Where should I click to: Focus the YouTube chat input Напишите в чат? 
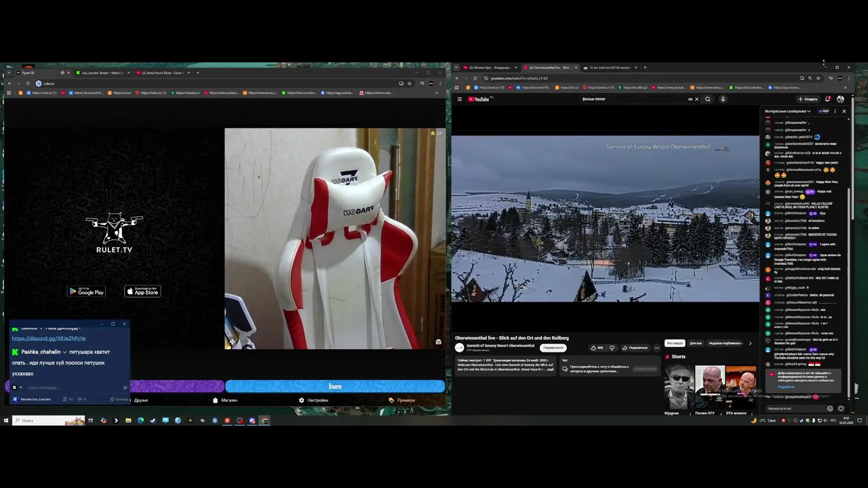coord(795,409)
